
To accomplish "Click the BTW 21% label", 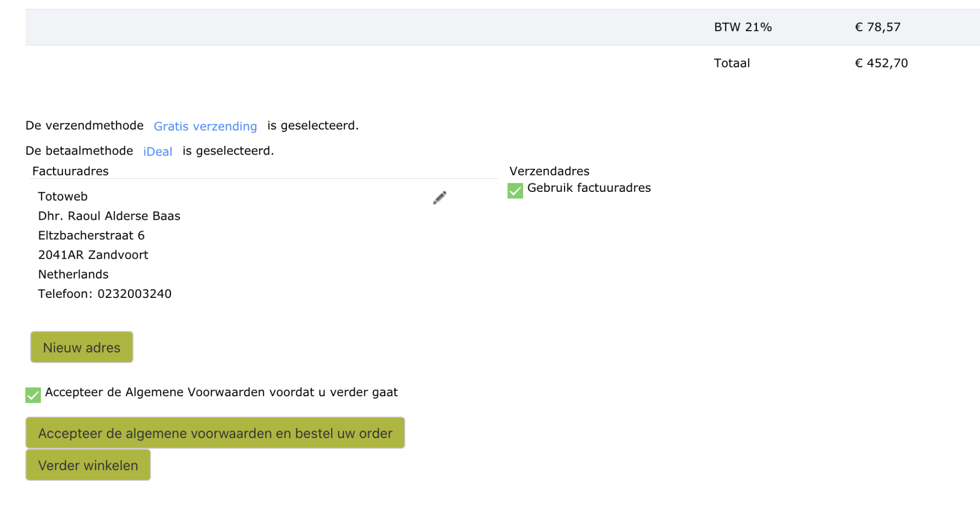I will coord(743,27).
